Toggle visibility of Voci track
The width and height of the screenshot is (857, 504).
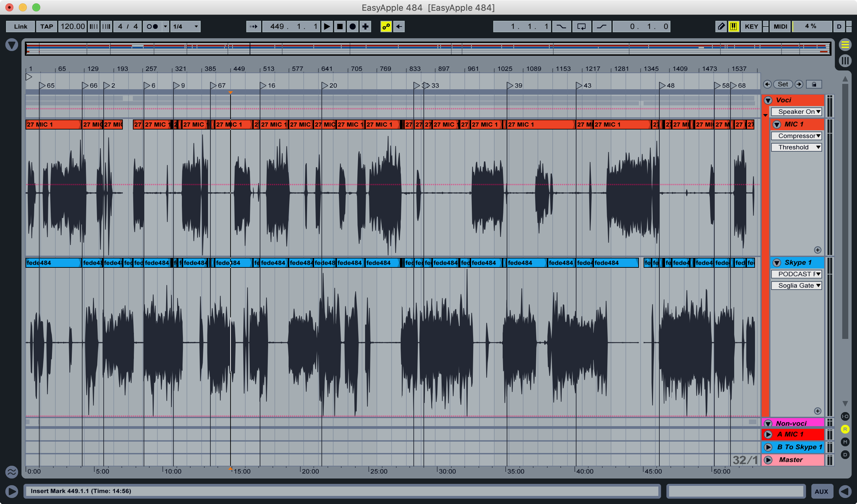[769, 100]
